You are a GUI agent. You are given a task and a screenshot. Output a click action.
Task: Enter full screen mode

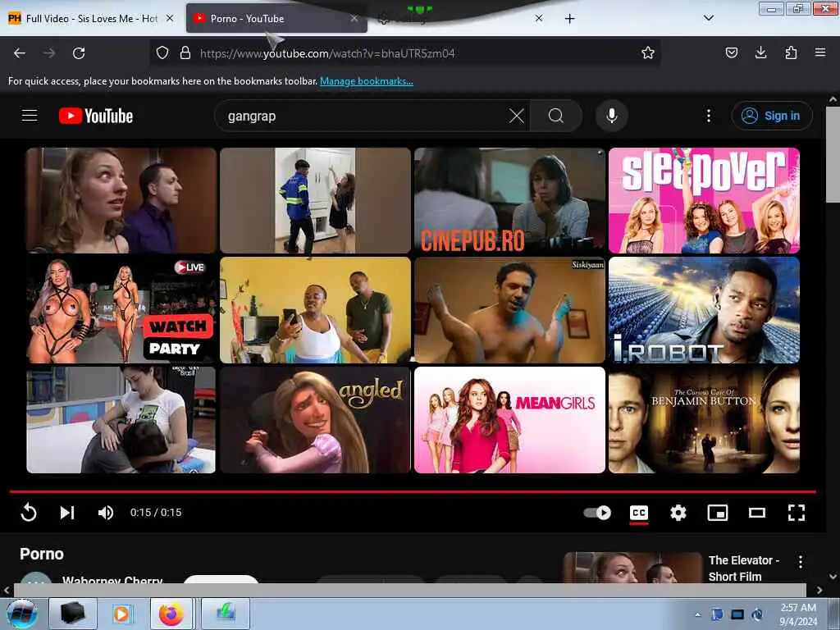pos(796,513)
